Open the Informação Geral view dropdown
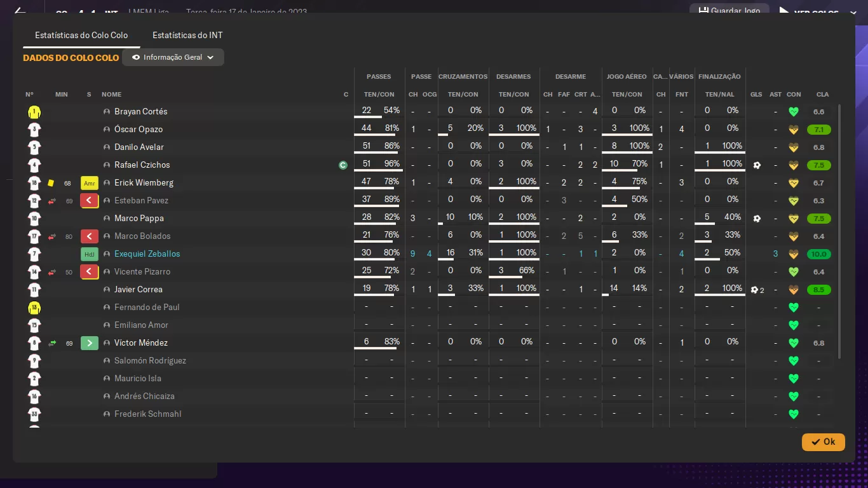The image size is (868, 488). click(x=173, y=57)
